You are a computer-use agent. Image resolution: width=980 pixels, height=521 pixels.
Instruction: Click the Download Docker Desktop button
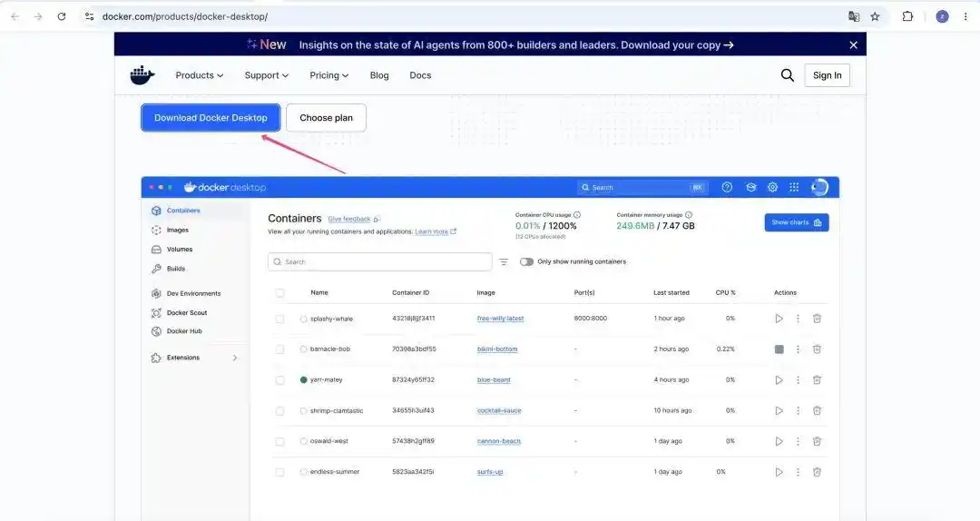211,118
